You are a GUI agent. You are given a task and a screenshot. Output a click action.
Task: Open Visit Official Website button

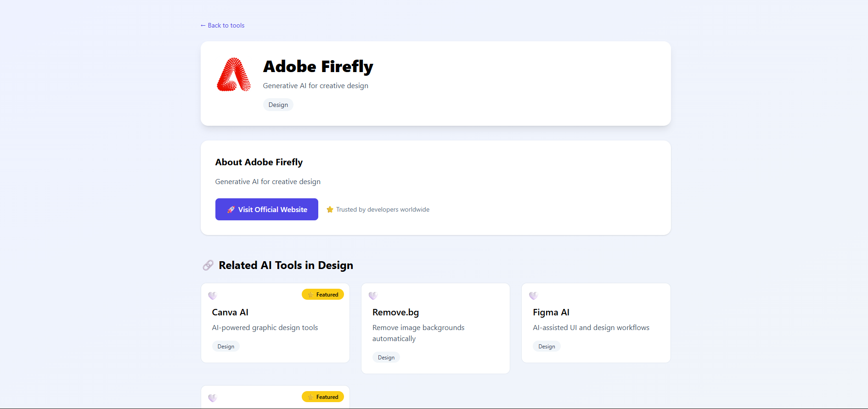[267, 209]
